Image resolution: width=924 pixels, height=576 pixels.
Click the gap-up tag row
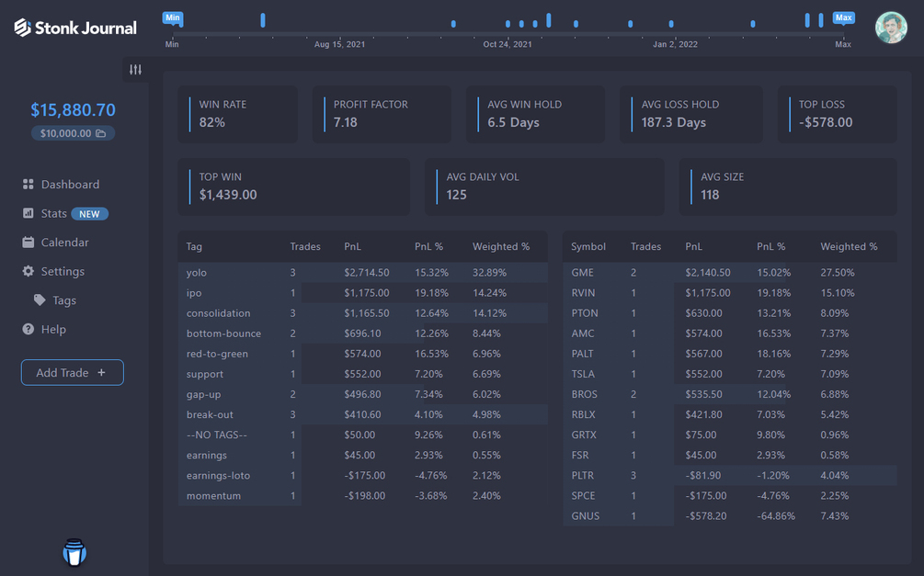[362, 394]
